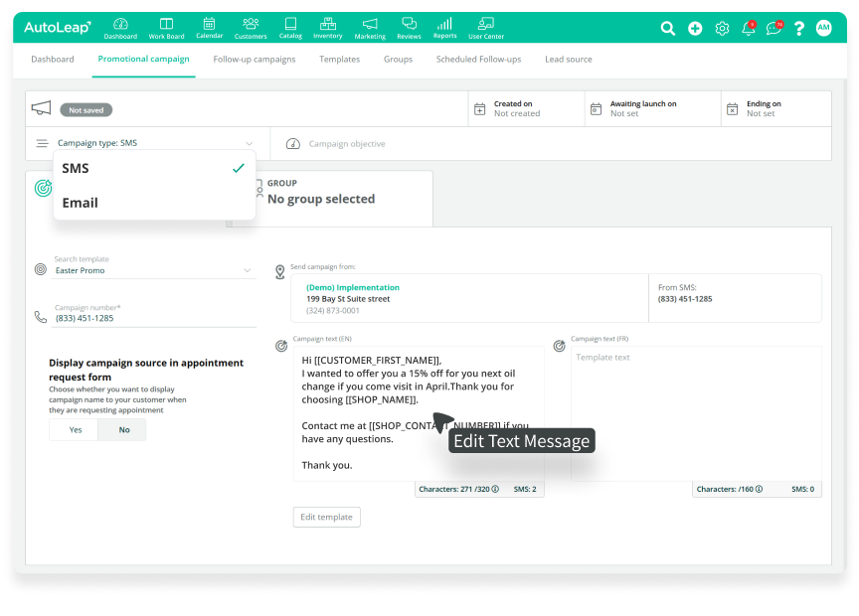Expand the Easter Promo template dropdown

pyautogui.click(x=248, y=270)
